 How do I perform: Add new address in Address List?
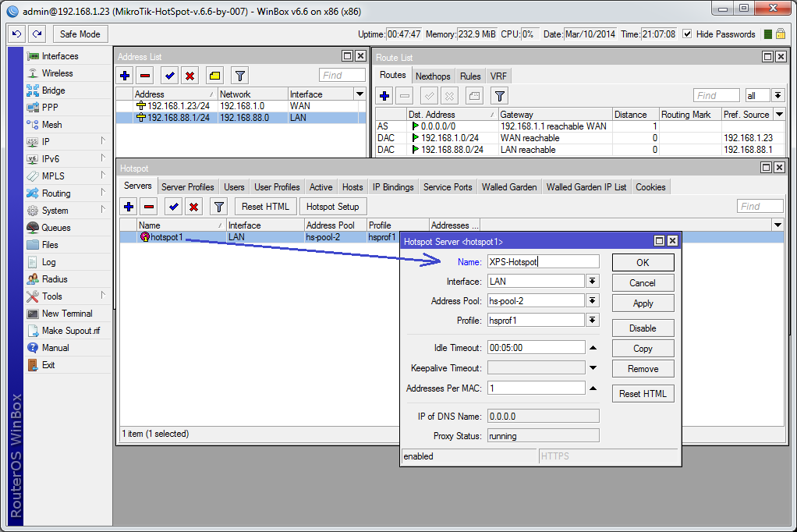click(125, 76)
